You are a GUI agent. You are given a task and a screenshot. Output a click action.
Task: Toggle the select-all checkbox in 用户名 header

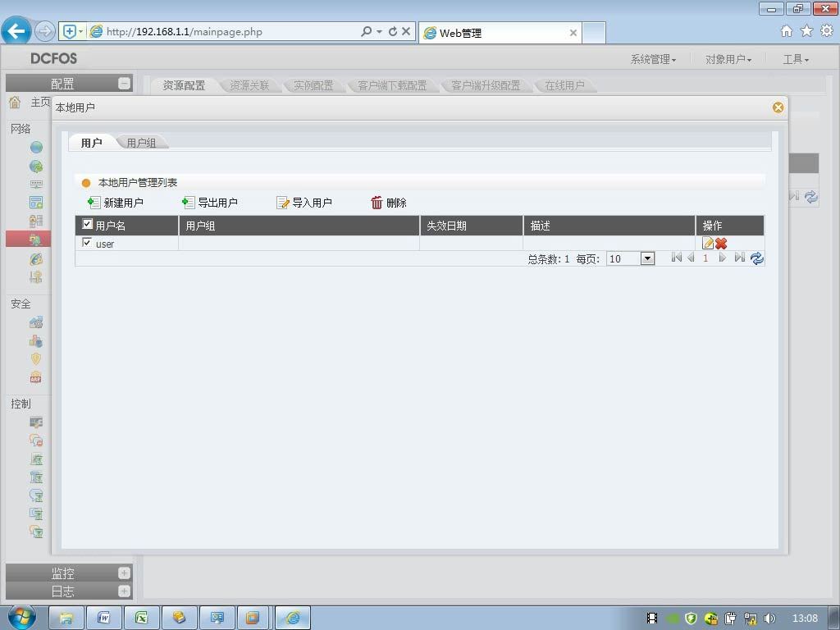[x=87, y=224]
